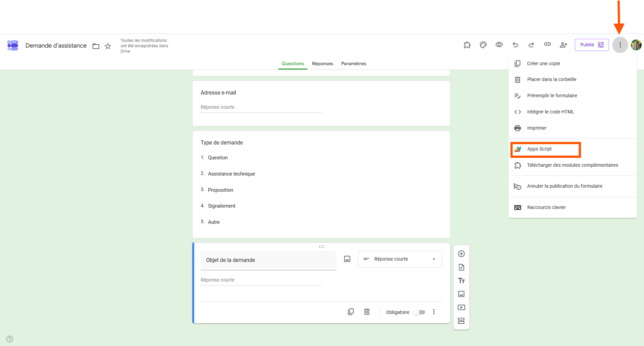Switch to Questions tab
644x346 pixels.
(293, 63)
